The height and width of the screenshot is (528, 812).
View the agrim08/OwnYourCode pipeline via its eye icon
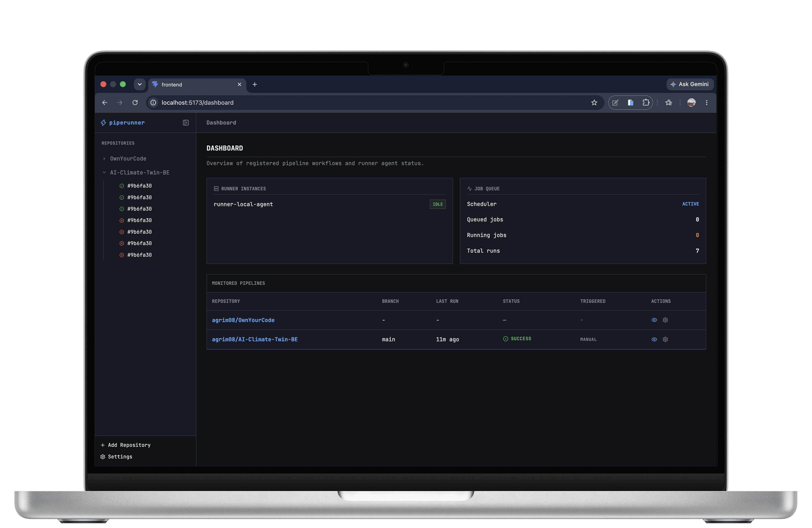(654, 320)
